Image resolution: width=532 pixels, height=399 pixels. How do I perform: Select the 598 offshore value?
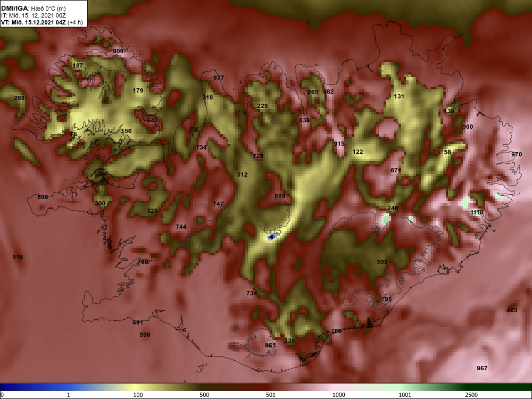[x=145, y=335]
